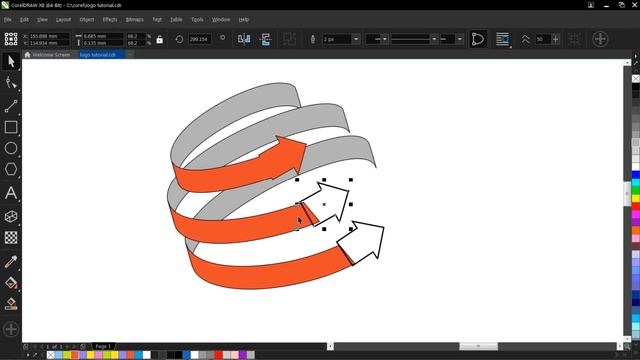This screenshot has height=360, width=640.
Task: Select the Shape tool
Action: pyautogui.click(x=11, y=83)
